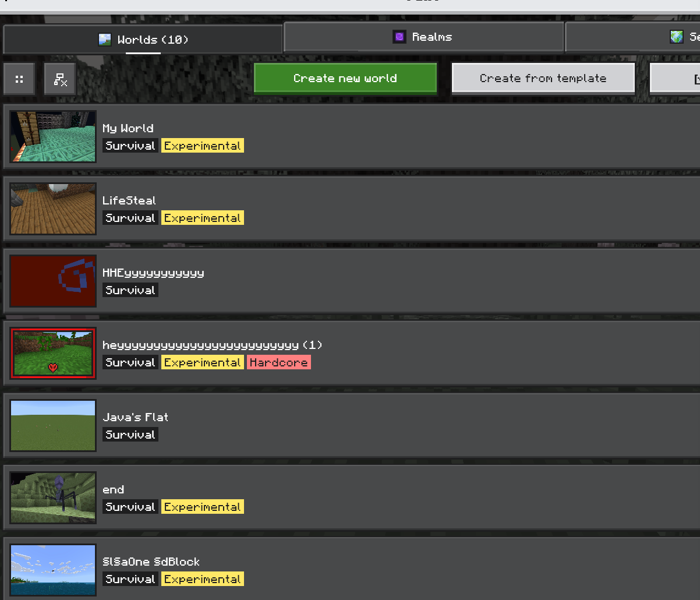This screenshot has width=700, height=600.
Task: Click Survival tag on Java's Flat
Action: click(130, 435)
